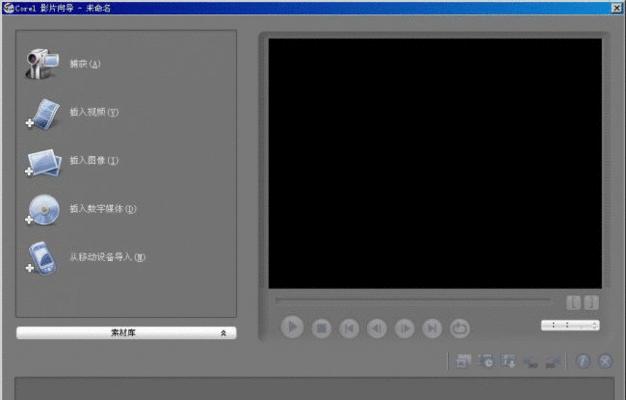Step forward one frame

(x=404, y=329)
